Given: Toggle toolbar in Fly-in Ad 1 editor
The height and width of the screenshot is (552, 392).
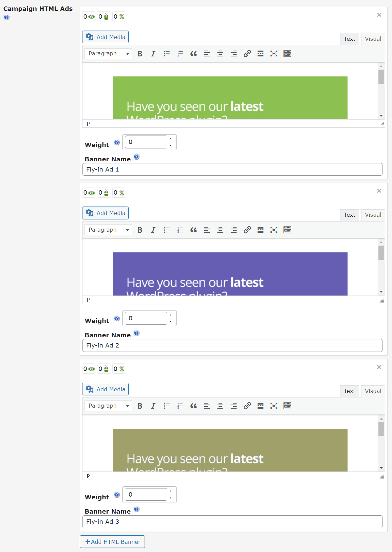Looking at the screenshot, I should click(287, 54).
